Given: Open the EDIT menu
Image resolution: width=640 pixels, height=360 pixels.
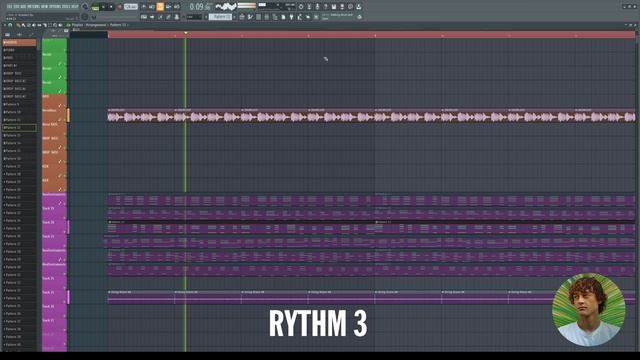Looking at the screenshot, I should point(16,7).
